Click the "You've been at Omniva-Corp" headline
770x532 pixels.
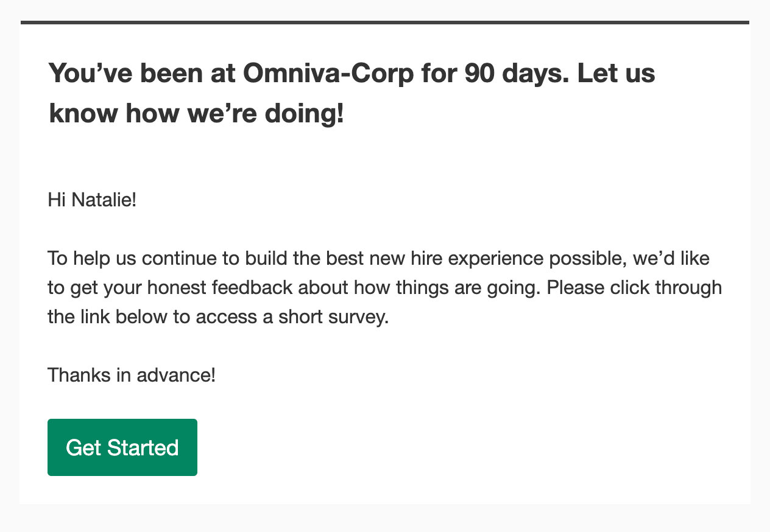pyautogui.click(x=352, y=93)
